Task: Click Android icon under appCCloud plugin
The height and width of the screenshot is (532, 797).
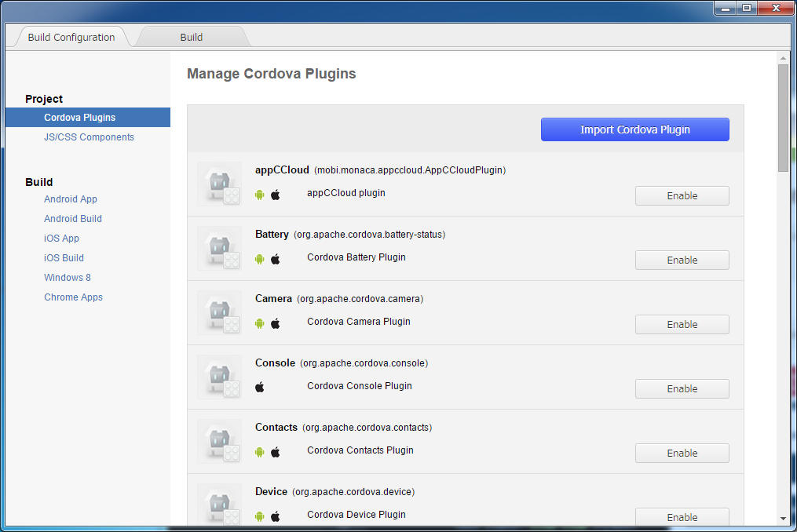Action: point(260,195)
